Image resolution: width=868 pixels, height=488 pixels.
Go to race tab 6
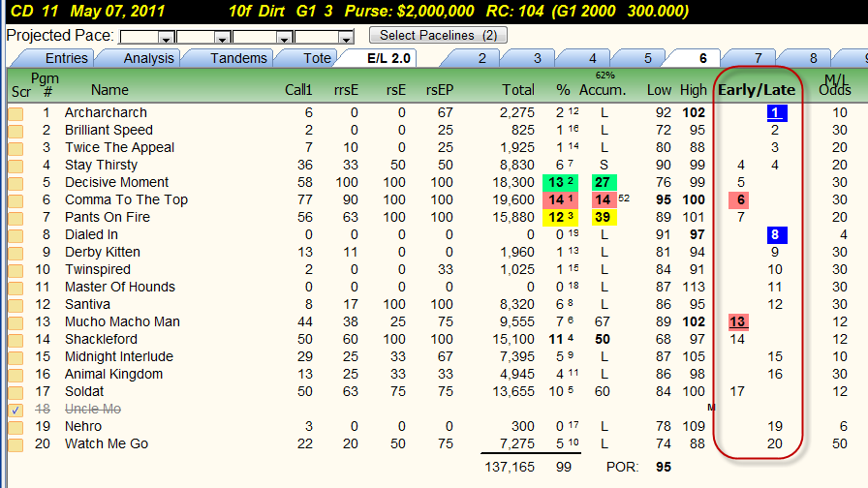click(702, 58)
